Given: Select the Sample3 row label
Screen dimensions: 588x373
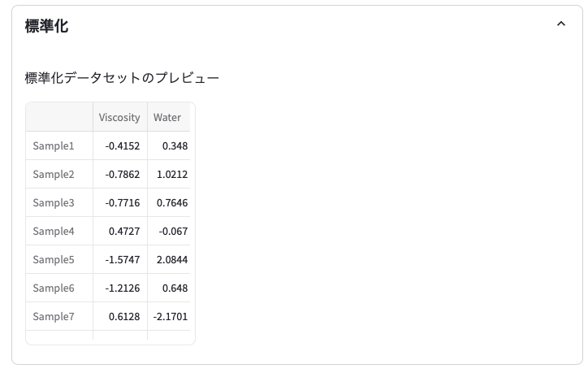Looking at the screenshot, I should (54, 203).
